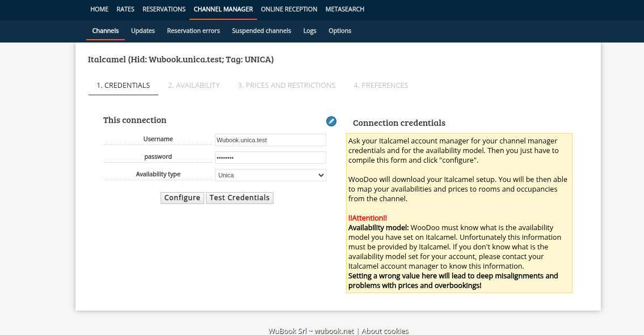Follow the About cookies footer link

[x=385, y=331]
